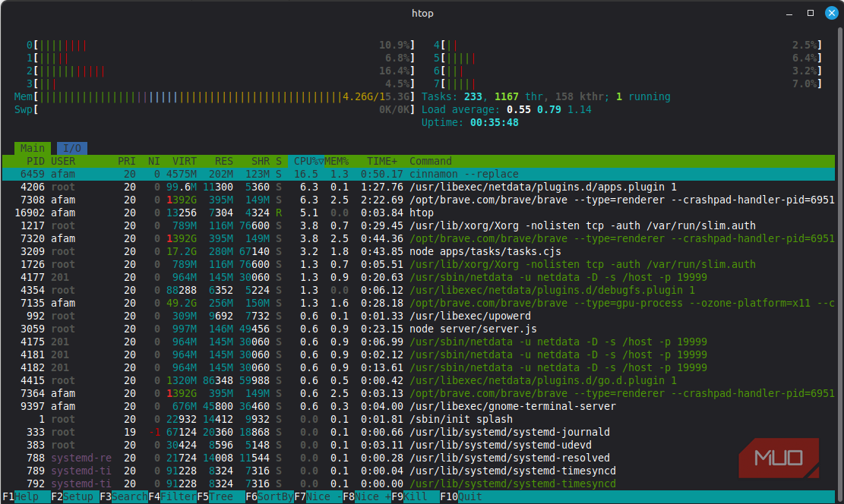Sort by the USER column header
The height and width of the screenshot is (504, 844).
63,161
